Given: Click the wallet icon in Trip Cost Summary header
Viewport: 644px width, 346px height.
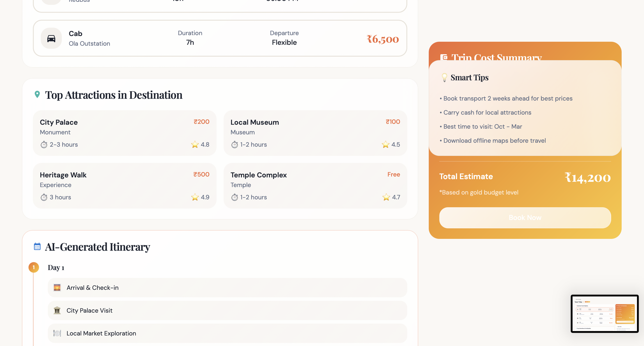Looking at the screenshot, I should coord(444,57).
